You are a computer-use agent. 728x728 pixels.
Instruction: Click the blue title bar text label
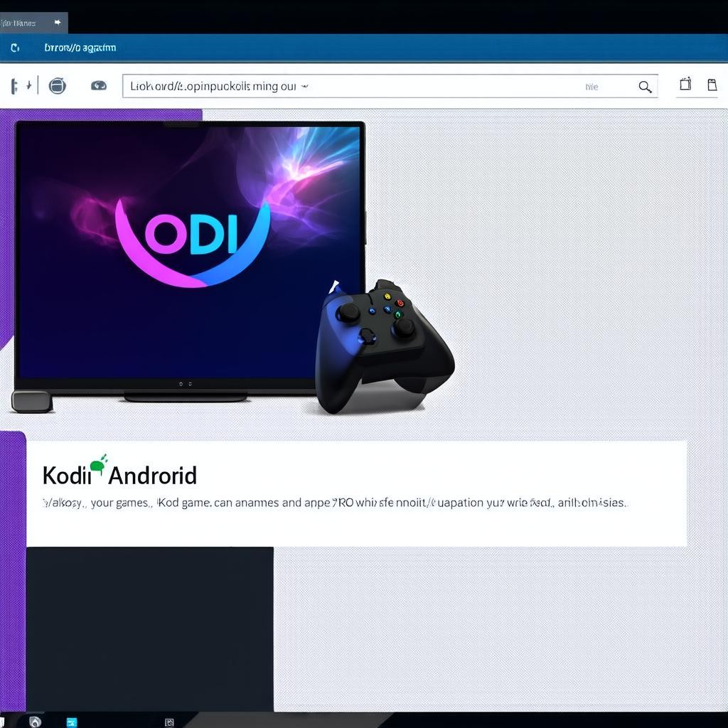pyautogui.click(x=80, y=48)
